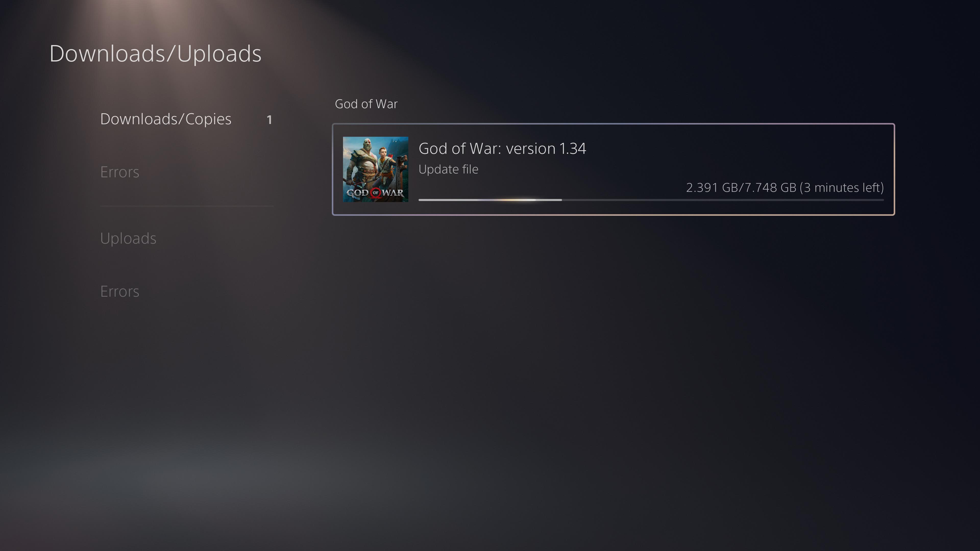Screen dimensions: 980x551
Task: Click the God of War section heading
Action: (366, 104)
